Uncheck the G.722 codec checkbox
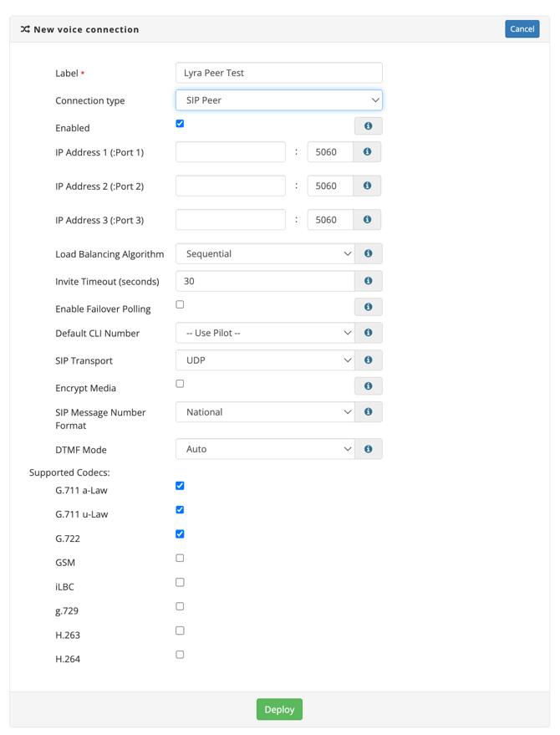560x735 pixels. pos(180,534)
